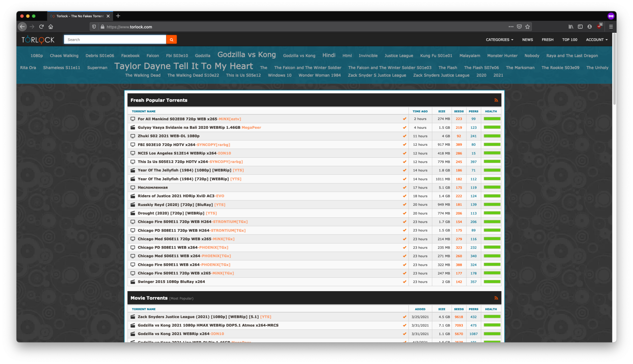Click the health bar for the Zhuki S02 torrent

point(492,136)
